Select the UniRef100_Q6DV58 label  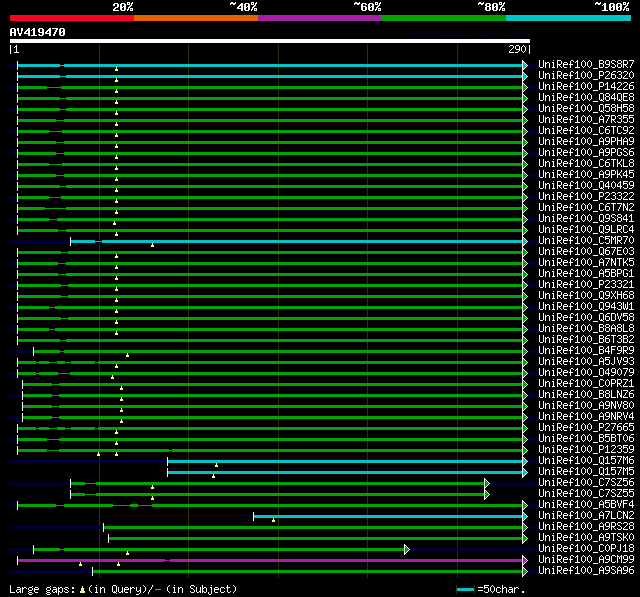pos(586,318)
